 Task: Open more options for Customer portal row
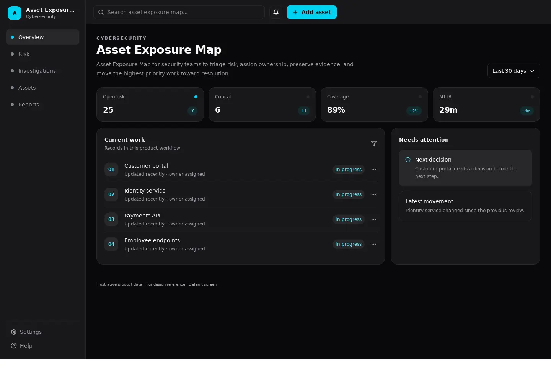pos(374,170)
